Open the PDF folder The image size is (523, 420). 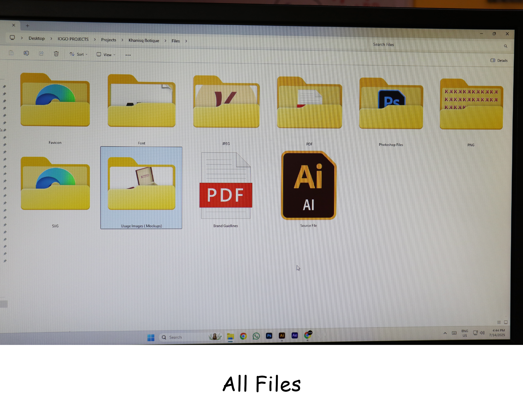click(309, 102)
